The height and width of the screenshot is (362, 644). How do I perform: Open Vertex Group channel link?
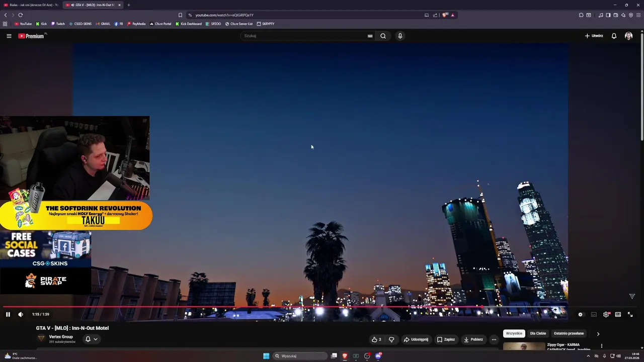61,336
